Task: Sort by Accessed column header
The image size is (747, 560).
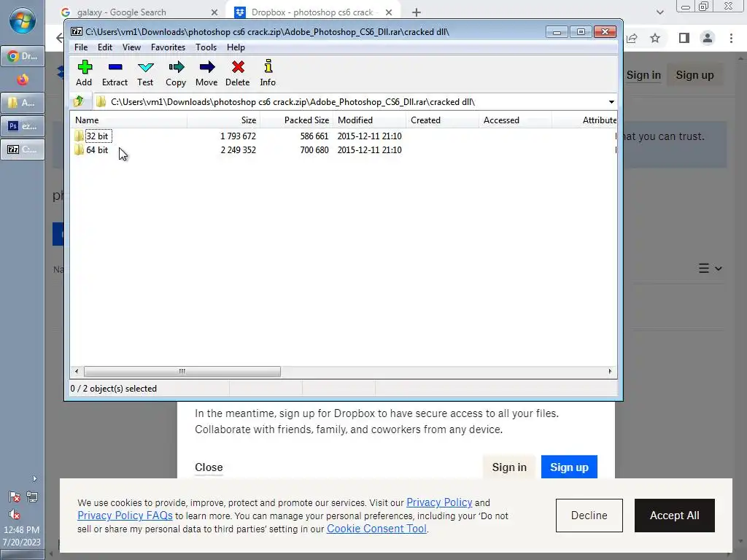Action: click(x=515, y=120)
